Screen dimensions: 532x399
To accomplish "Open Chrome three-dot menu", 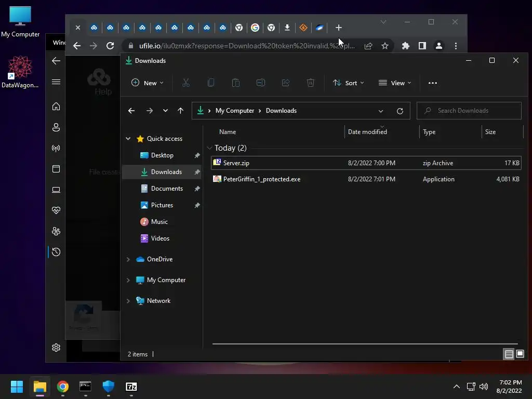I will [x=456, y=46].
